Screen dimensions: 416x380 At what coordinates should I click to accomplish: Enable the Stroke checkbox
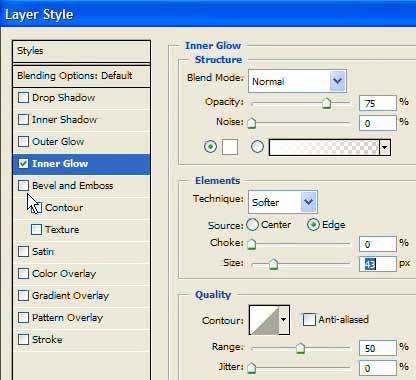(23, 339)
